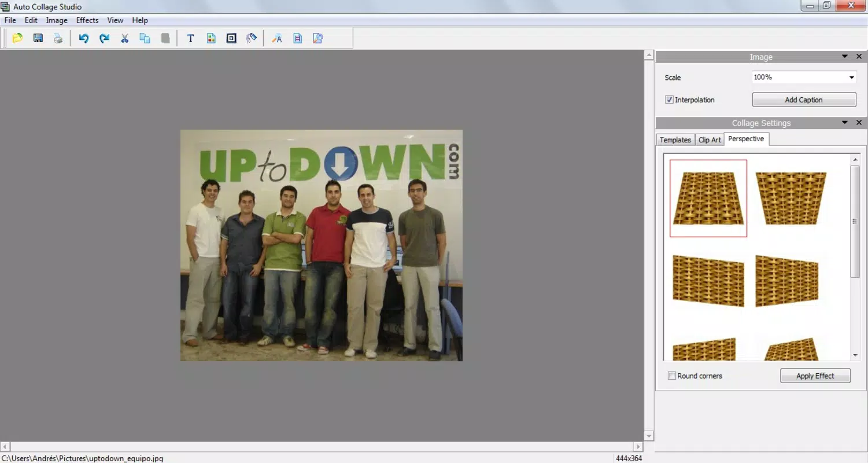
Task: Select the red-outlined first perspective thumbnail
Action: point(708,199)
